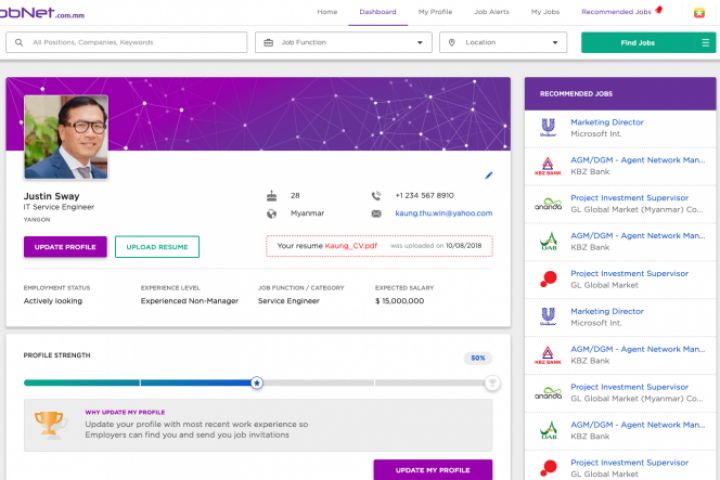Image resolution: width=720 pixels, height=480 pixels.
Task: Click the Actively looking status text
Action: click(53, 301)
